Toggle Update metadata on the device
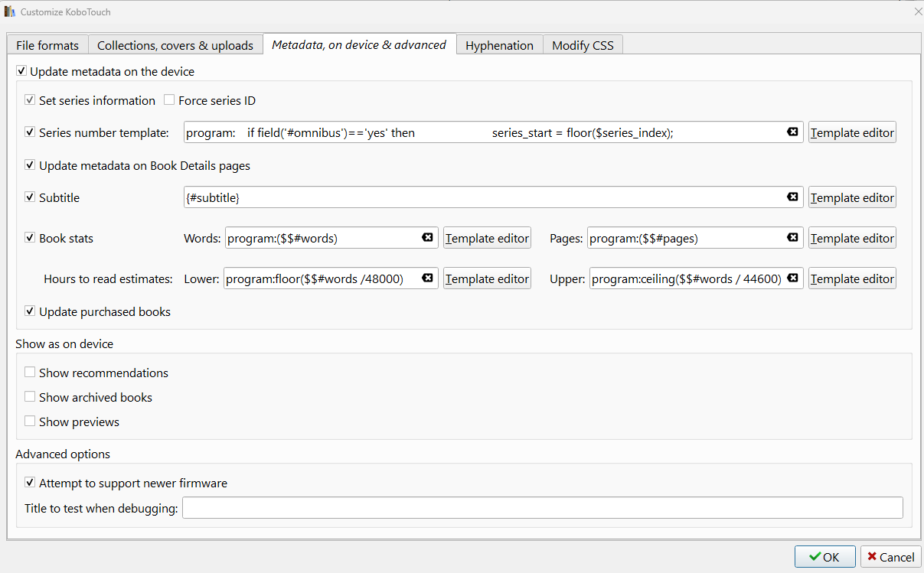This screenshot has width=924, height=573. [x=21, y=72]
